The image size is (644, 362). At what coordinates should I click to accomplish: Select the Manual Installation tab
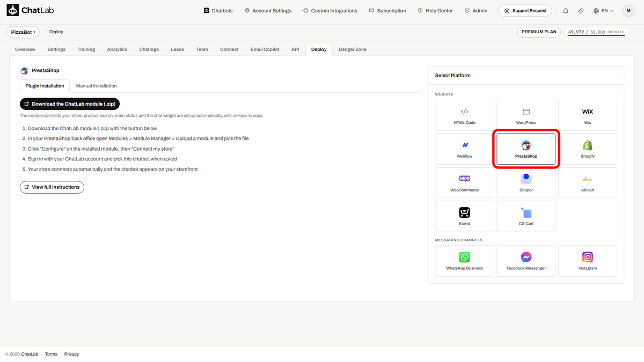(96, 86)
